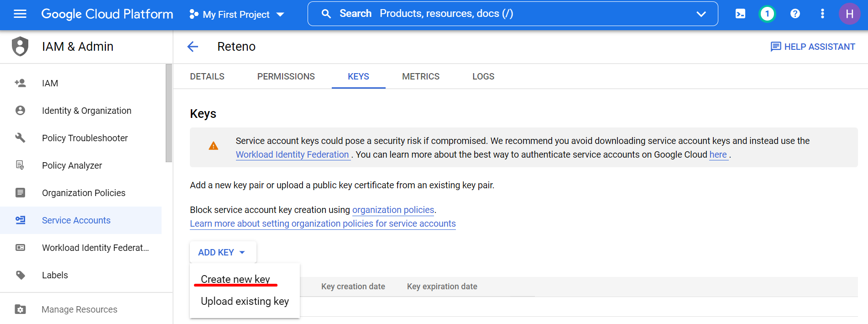
Task: Choose Upload existing key option
Action: coord(245,301)
